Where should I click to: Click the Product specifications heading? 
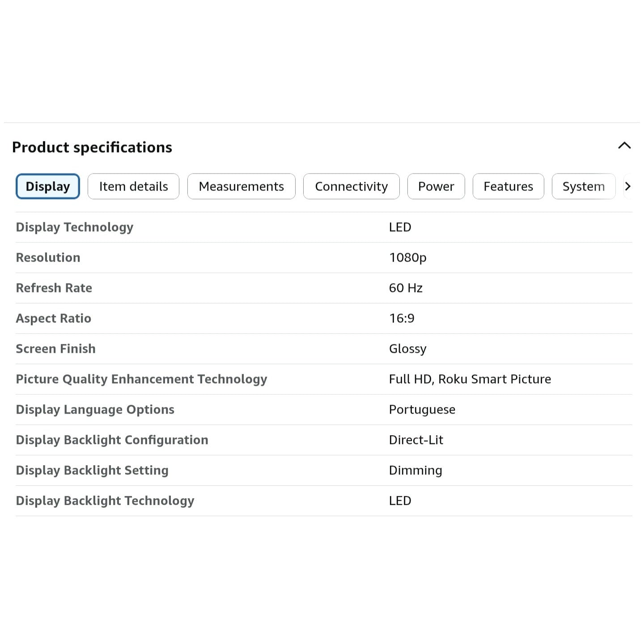tap(92, 147)
